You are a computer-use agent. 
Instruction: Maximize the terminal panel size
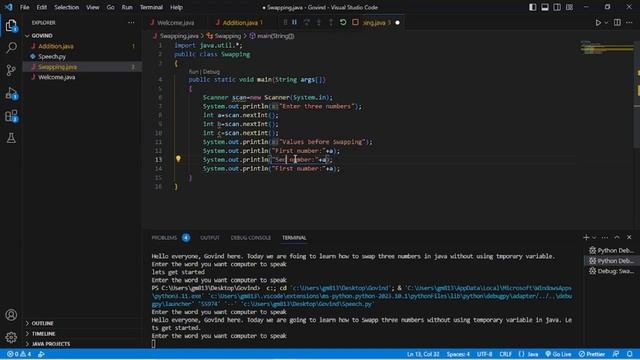click(617, 237)
